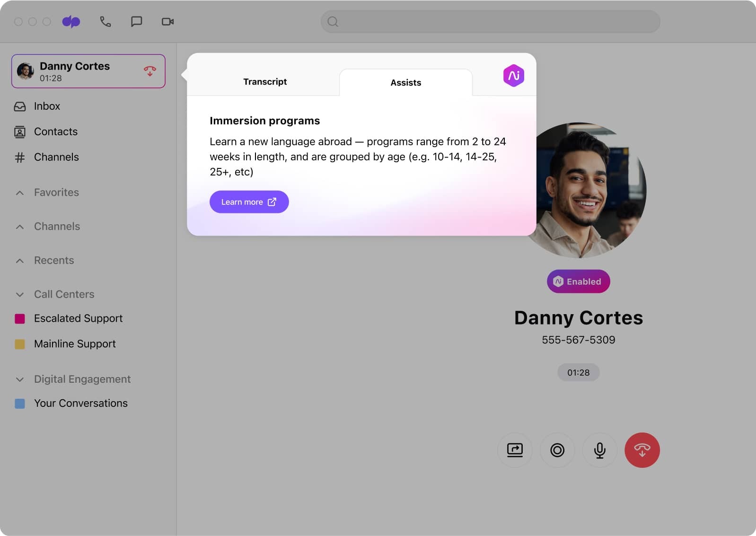This screenshot has width=756, height=536.
Task: Click the Favorites section label
Action: [x=56, y=193]
